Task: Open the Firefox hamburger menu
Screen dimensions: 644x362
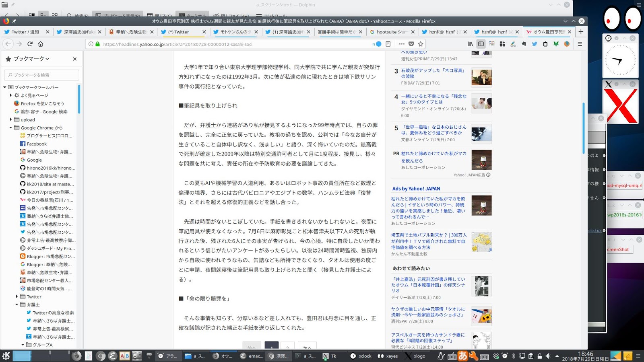Action: pos(580,44)
